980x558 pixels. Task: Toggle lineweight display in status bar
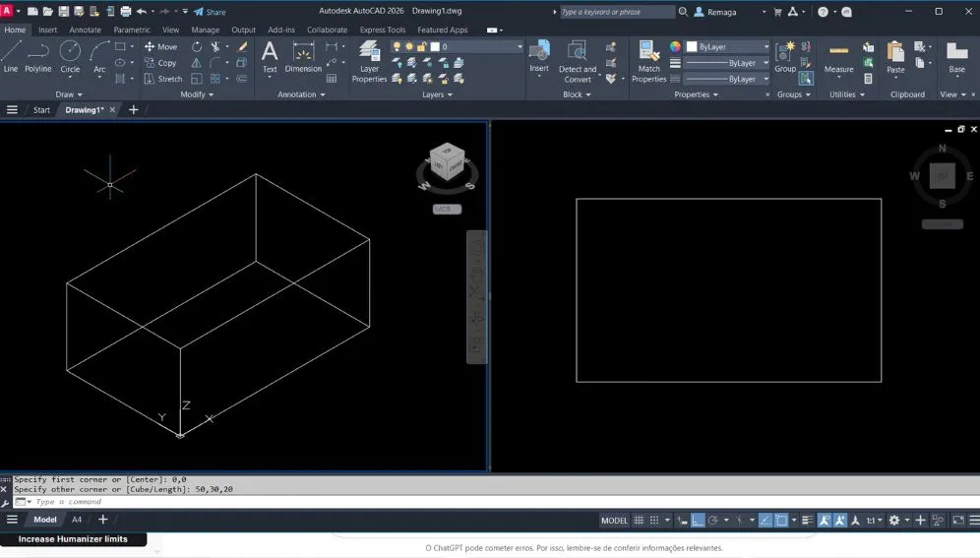807,520
